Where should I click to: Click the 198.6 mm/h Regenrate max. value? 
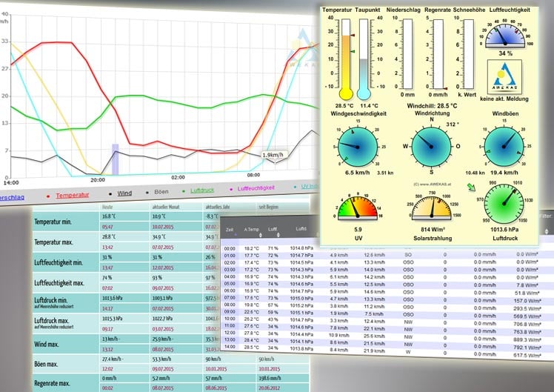pyautogui.click(x=270, y=378)
